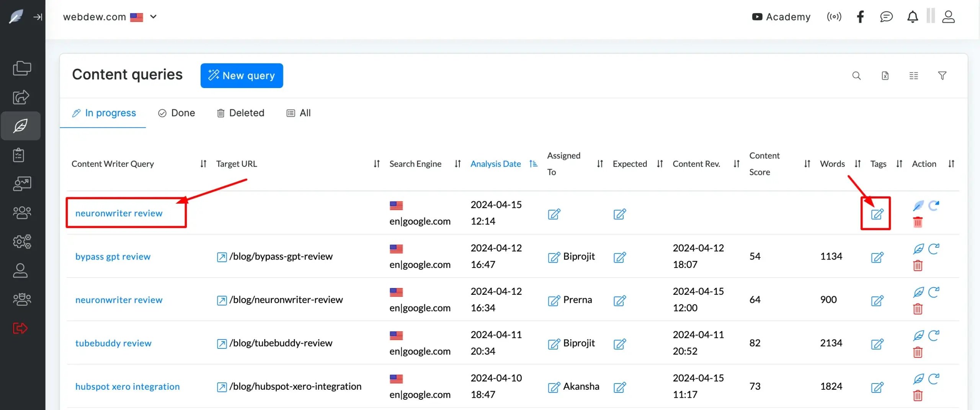Screen dimensions: 980x410
Task: Toggle sort on Analysis Date column
Action: (x=533, y=164)
